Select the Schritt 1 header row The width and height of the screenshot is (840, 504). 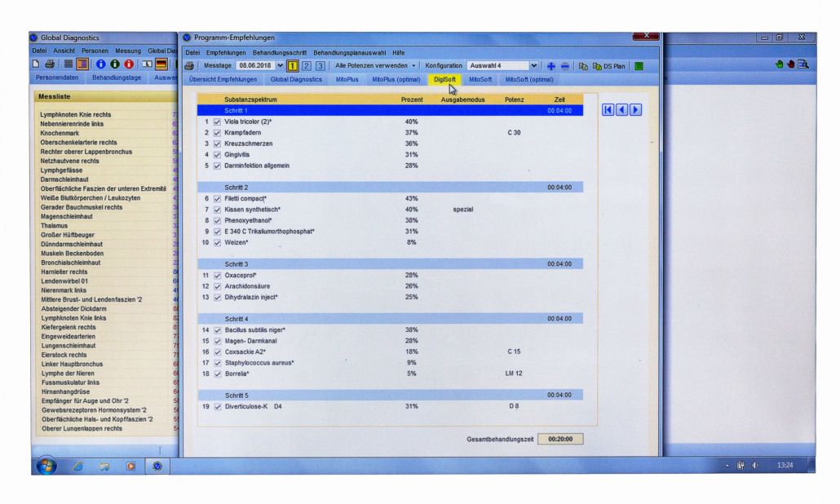pos(390,110)
